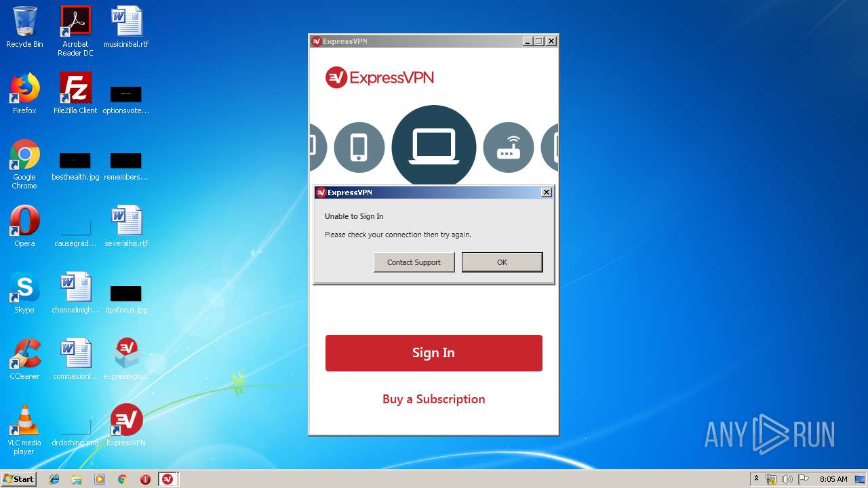Viewport: 868px width, 488px height.
Task: Open Windows Media Player from the taskbar
Action: [100, 479]
